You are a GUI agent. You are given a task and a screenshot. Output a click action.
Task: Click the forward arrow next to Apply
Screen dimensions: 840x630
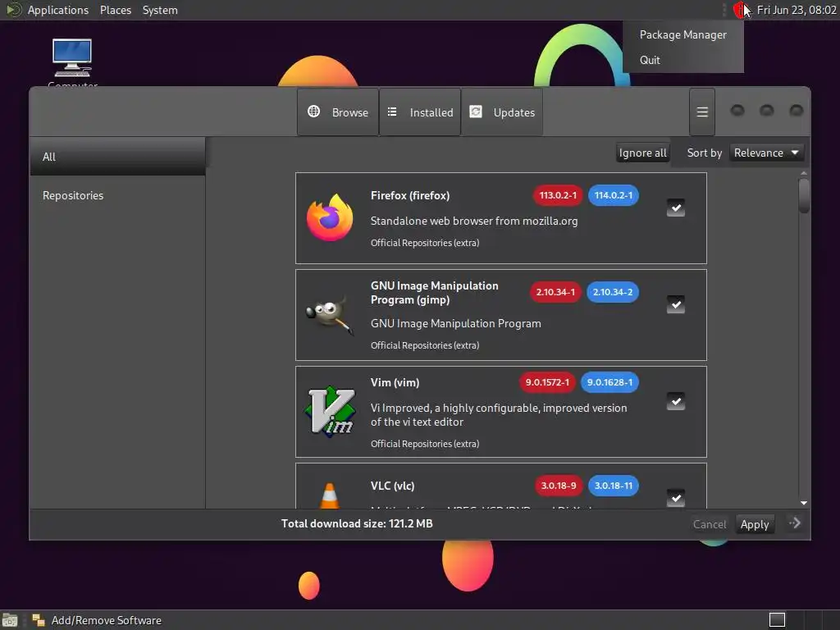point(794,523)
